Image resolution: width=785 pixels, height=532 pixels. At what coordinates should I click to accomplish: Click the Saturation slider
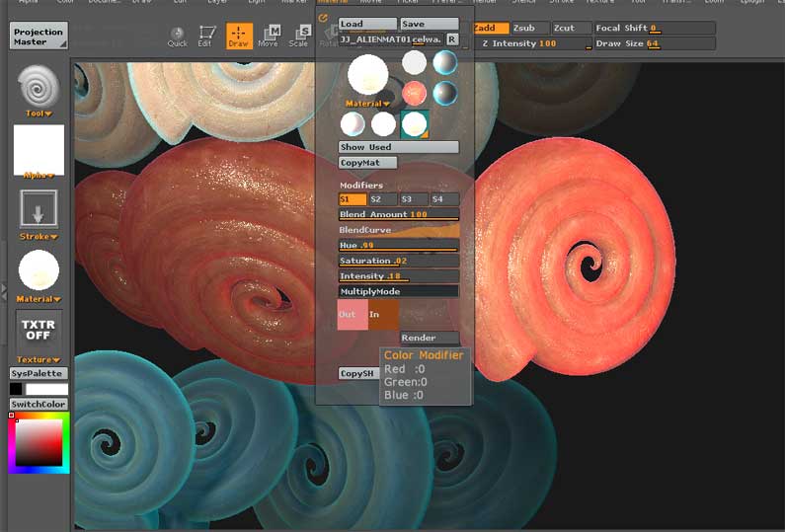(399, 261)
